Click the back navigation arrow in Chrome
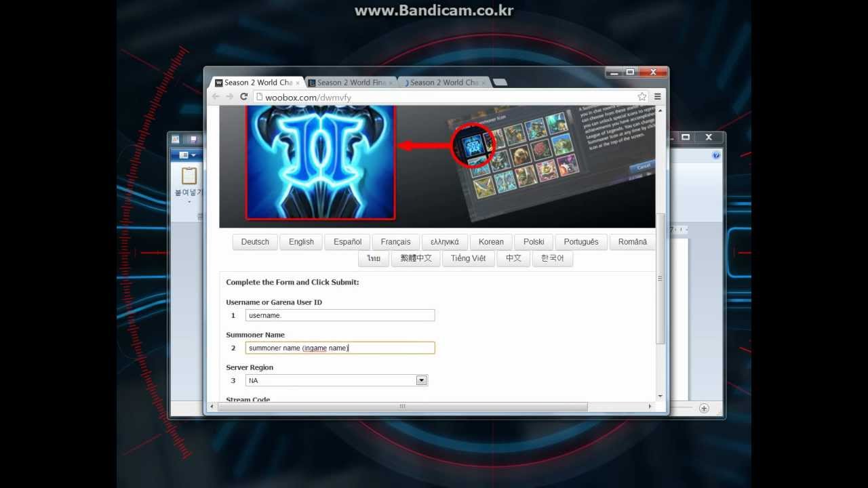 (214, 97)
